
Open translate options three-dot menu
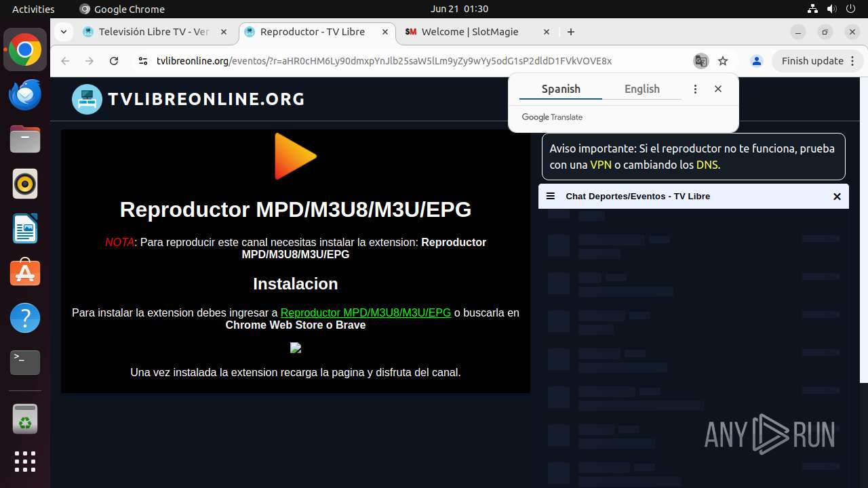[x=695, y=89]
